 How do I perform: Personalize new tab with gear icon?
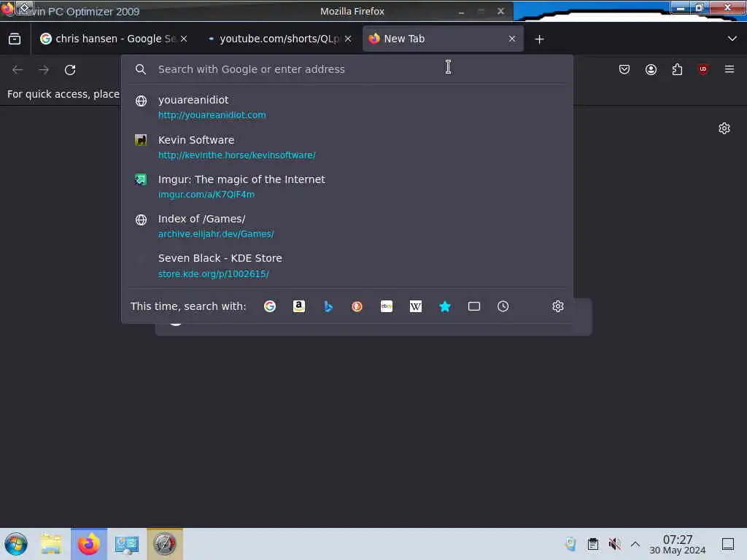[724, 128]
